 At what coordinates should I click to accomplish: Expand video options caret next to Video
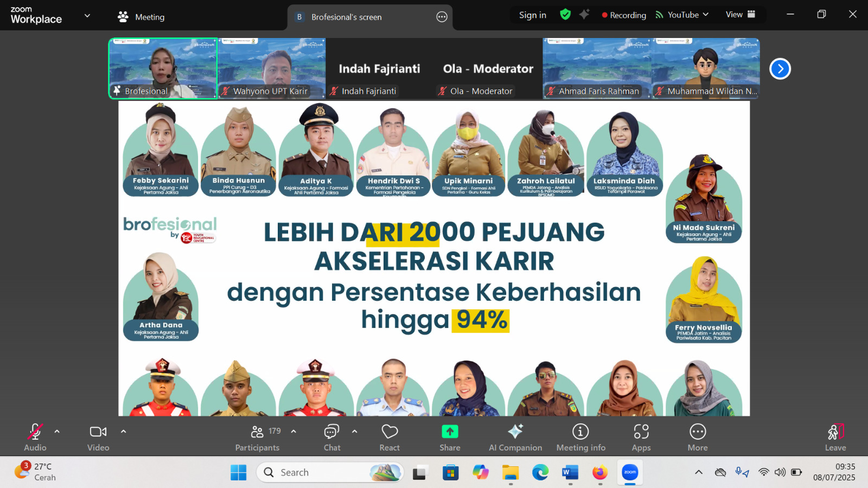(123, 432)
